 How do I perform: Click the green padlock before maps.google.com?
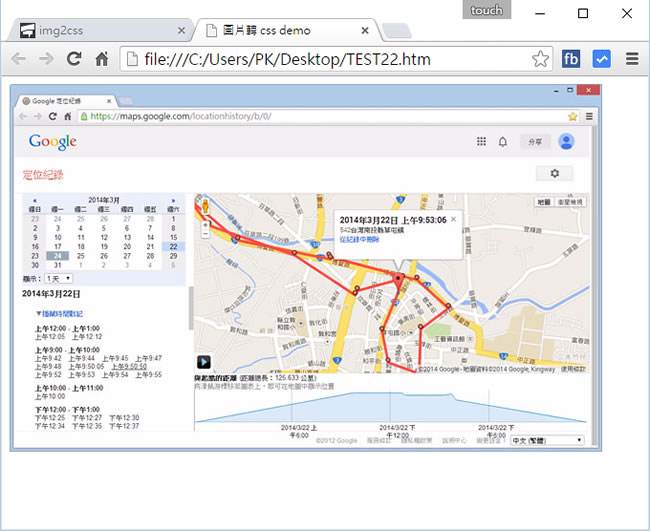[x=84, y=117]
